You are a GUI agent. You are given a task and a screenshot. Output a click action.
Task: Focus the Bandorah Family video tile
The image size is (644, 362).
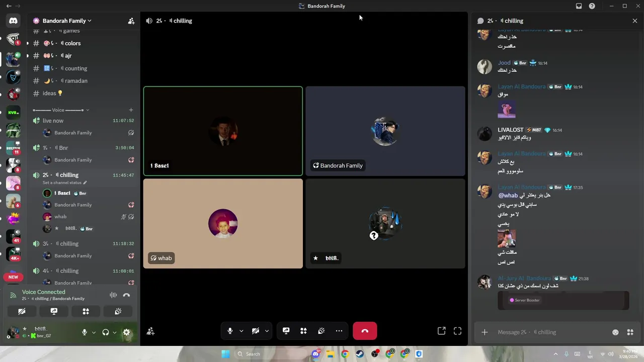pyautogui.click(x=385, y=131)
